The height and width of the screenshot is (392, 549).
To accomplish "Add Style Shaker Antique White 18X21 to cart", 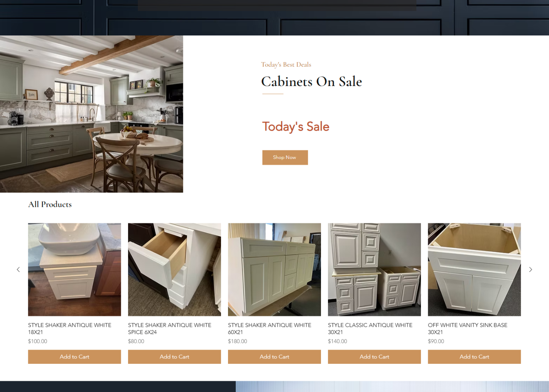I will pyautogui.click(x=74, y=357).
